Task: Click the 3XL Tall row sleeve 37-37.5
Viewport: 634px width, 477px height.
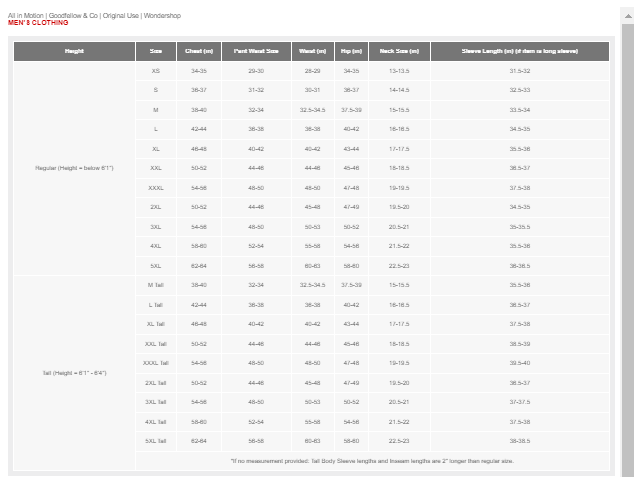Action: pyautogui.click(x=520, y=402)
